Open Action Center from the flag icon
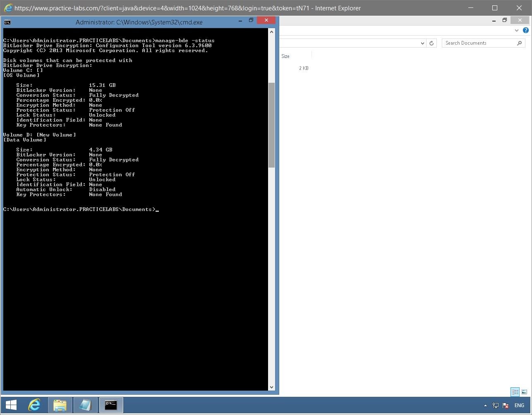 click(506, 405)
